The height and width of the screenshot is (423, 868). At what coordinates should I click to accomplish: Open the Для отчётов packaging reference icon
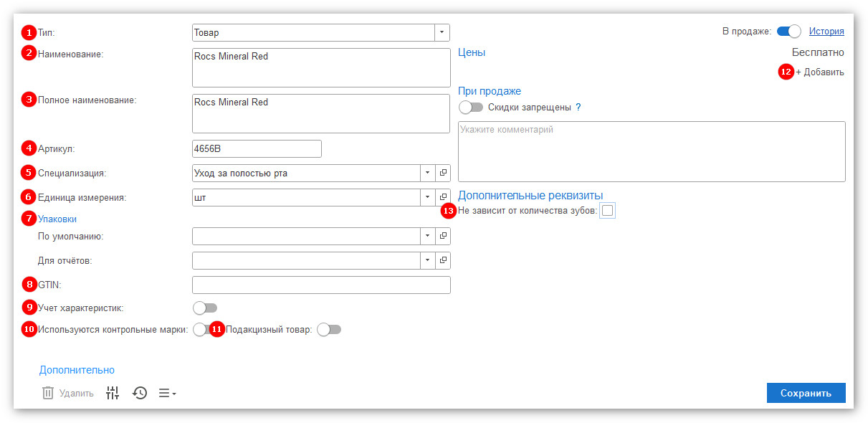point(443,260)
